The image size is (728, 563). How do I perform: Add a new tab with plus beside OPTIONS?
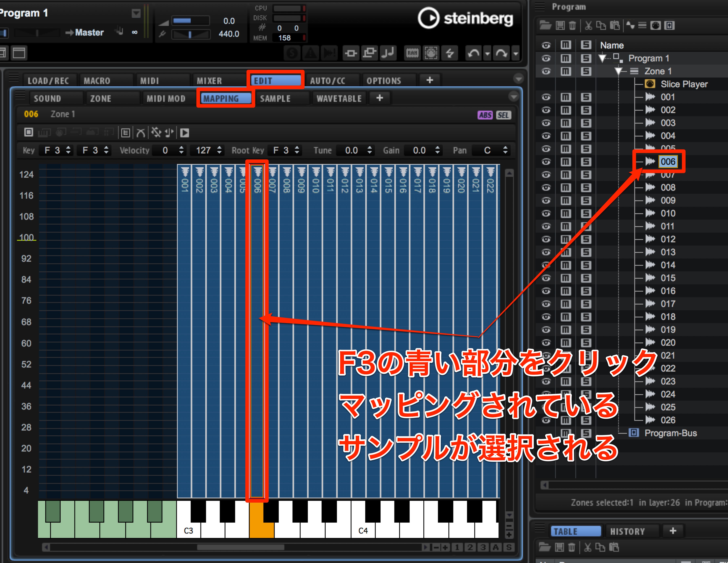(x=430, y=80)
